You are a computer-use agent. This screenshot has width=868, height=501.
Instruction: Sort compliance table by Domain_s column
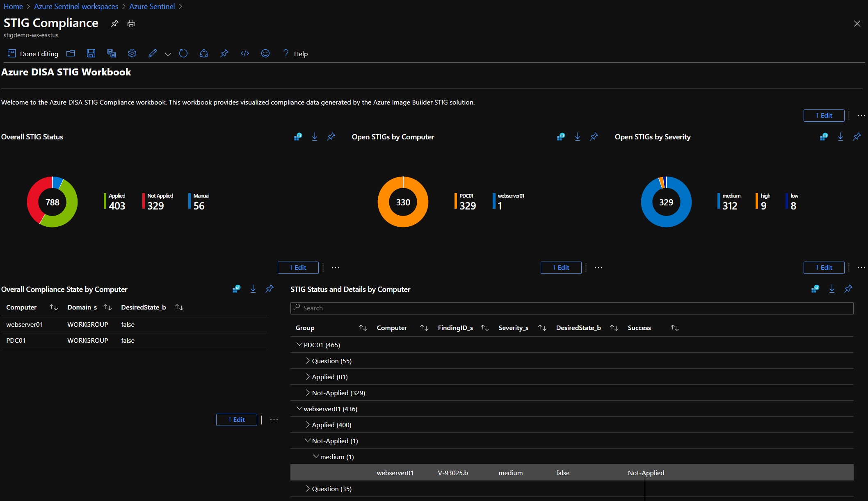107,307
